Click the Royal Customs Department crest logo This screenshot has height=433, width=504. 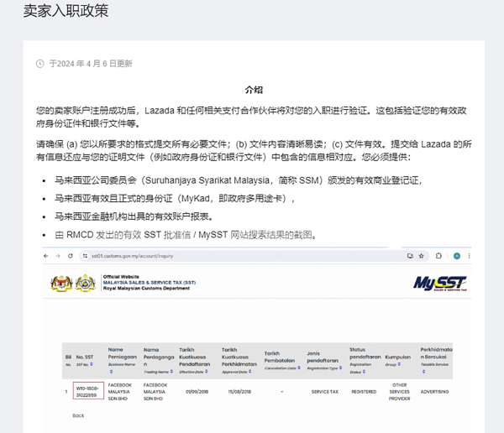click(85, 283)
